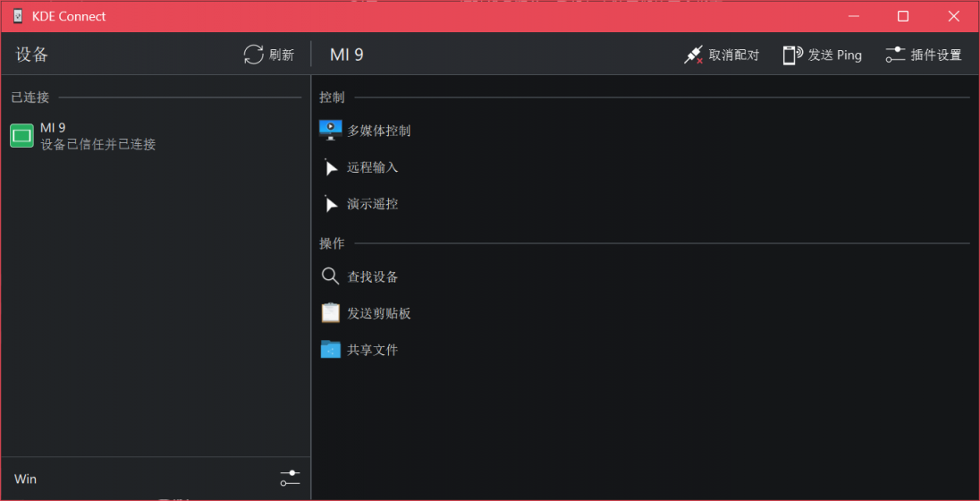
Task: Click the Win device name
Action: point(26,480)
